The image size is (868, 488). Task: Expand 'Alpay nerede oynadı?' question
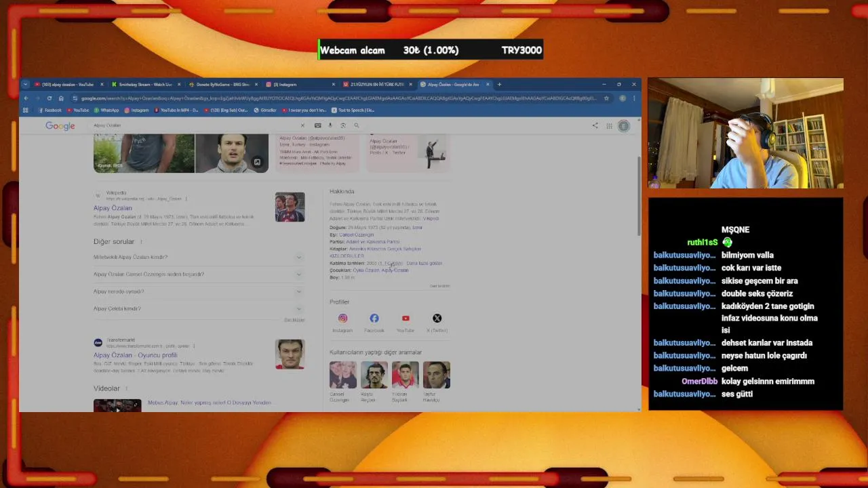click(198, 291)
